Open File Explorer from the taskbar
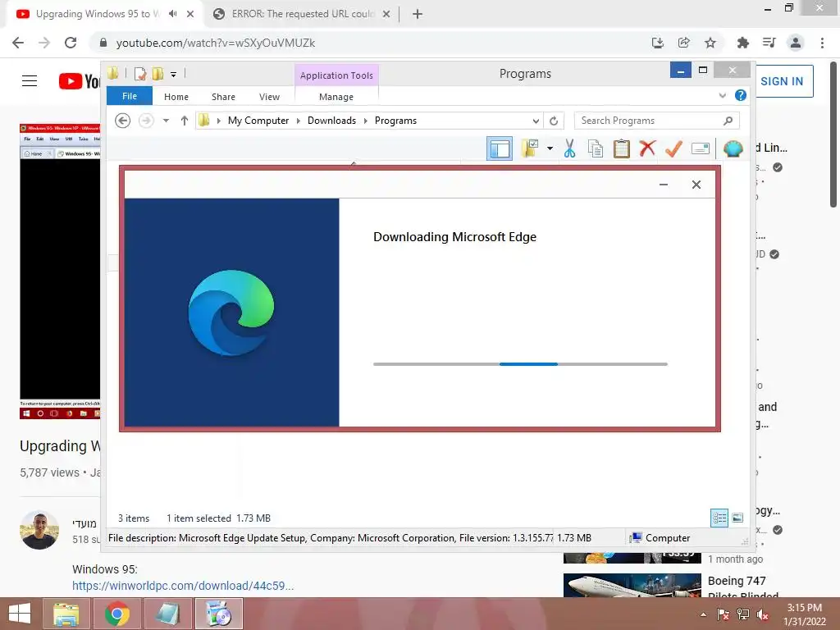 click(x=66, y=614)
